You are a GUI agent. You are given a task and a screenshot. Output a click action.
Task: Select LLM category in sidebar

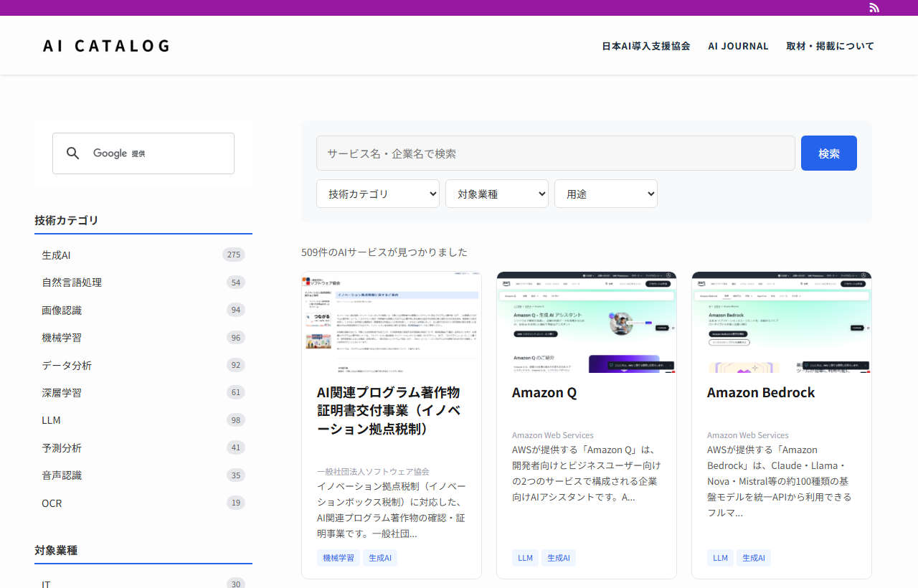coord(143,420)
